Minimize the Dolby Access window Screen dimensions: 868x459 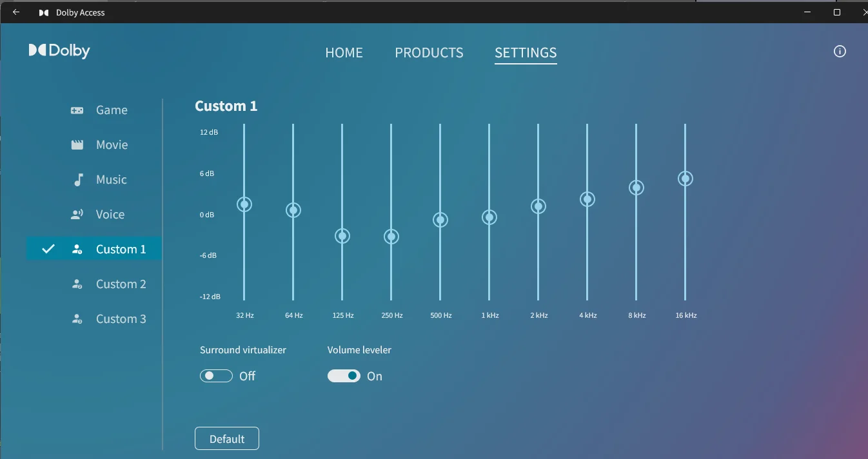[x=807, y=12]
